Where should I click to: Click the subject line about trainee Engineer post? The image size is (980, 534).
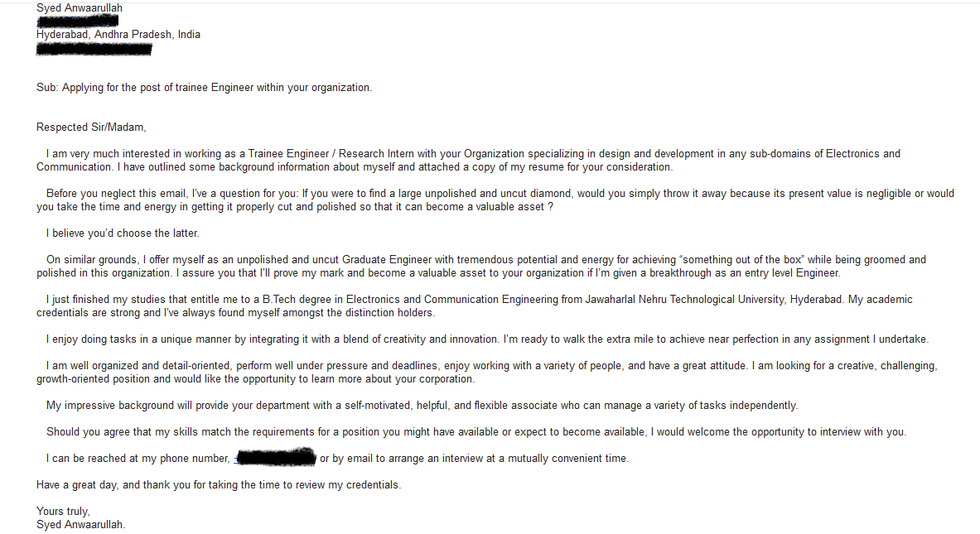[204, 88]
